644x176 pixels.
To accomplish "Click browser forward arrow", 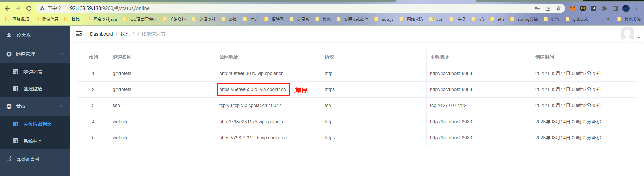I will [18, 8].
